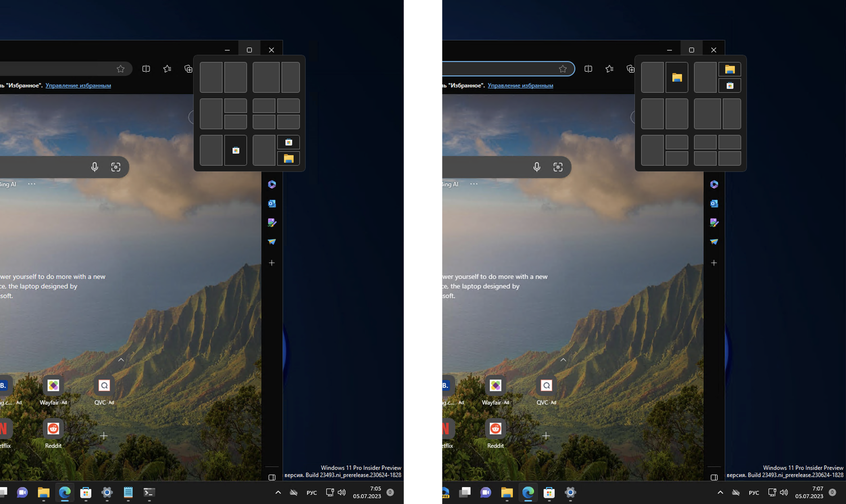Open Settings from the 7:07 screenshot's taskbar
The image size is (846, 504).
pos(570,493)
